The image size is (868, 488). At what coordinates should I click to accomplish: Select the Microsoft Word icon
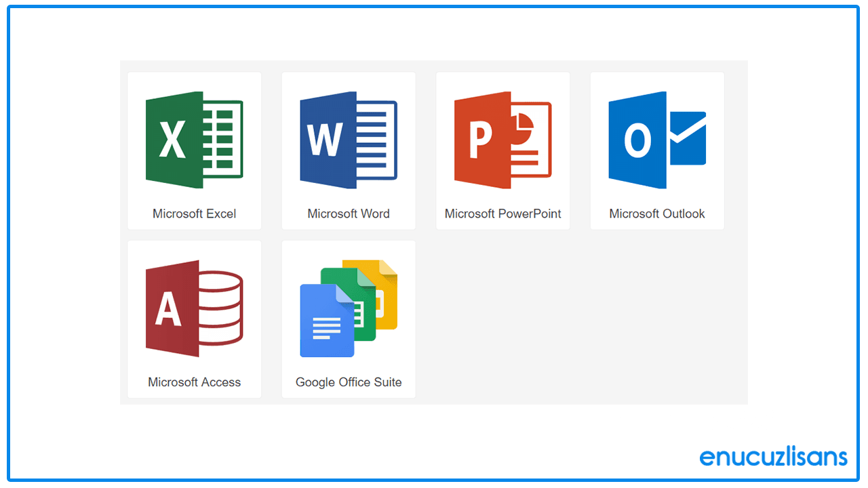[349, 139]
